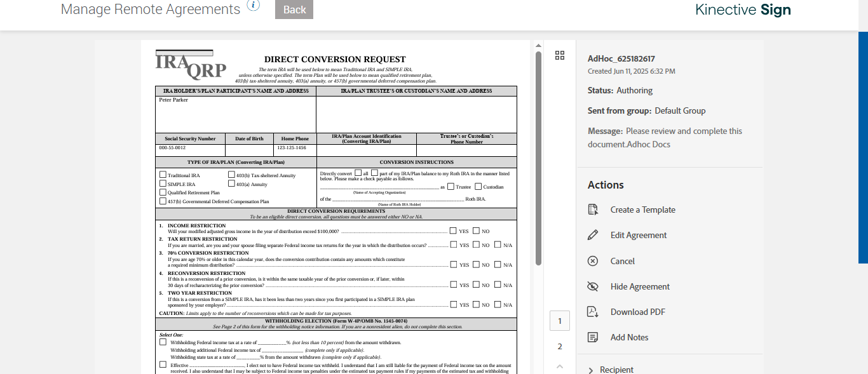868x374 pixels.
Task: Check the Traditional IRA checkbox
Action: tap(163, 175)
